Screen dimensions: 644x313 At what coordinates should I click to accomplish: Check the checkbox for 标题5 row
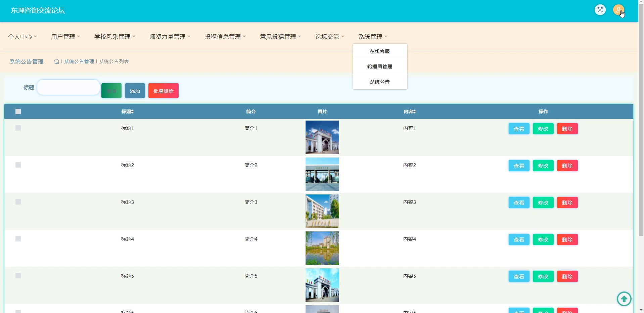(x=18, y=276)
